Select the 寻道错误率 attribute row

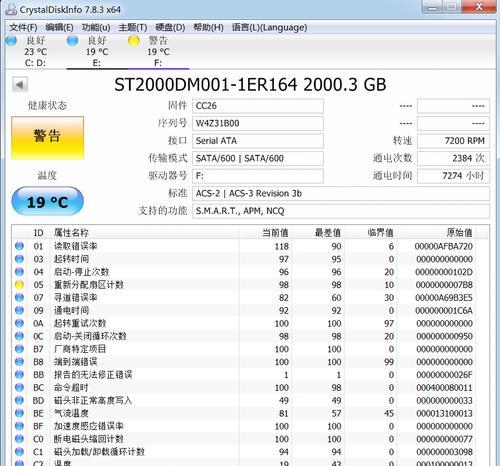click(x=250, y=297)
